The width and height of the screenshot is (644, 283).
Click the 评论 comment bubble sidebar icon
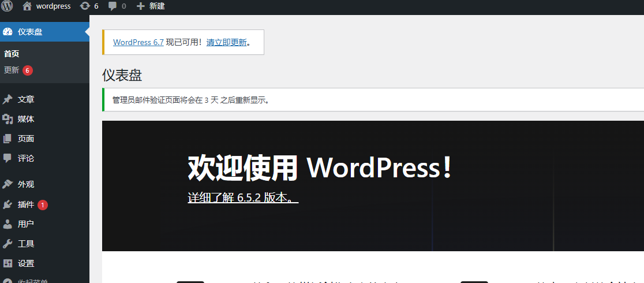[8, 158]
